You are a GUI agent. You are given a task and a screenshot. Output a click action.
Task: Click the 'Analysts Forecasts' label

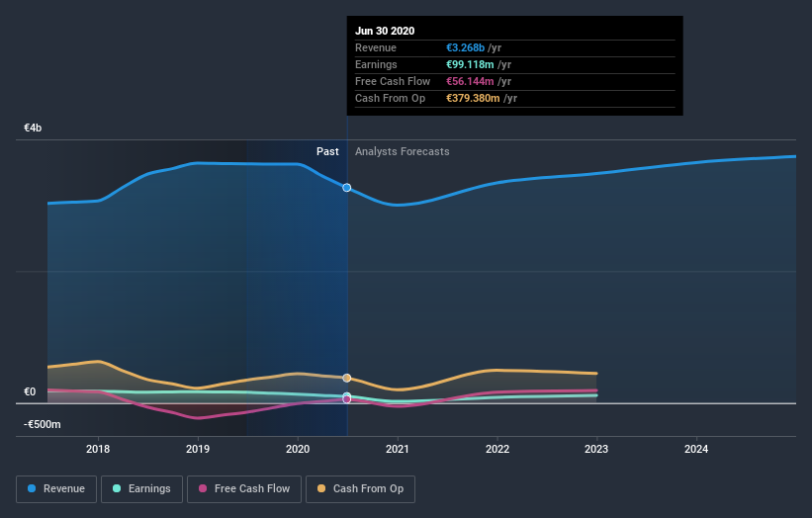pos(403,151)
